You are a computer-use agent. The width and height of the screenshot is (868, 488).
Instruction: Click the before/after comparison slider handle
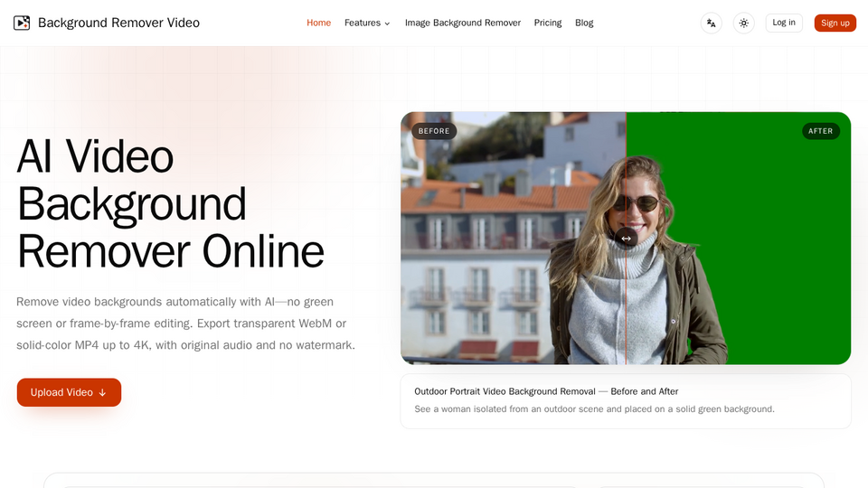(626, 239)
